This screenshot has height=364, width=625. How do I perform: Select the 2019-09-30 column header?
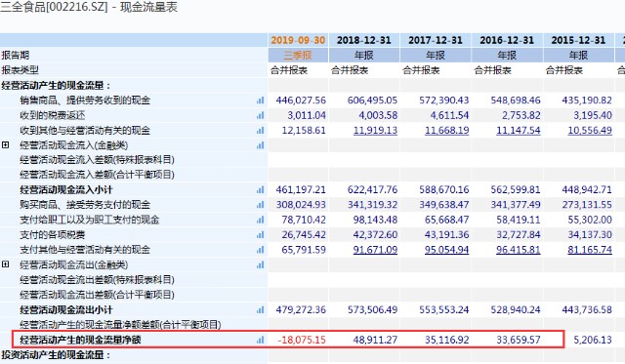298,40
